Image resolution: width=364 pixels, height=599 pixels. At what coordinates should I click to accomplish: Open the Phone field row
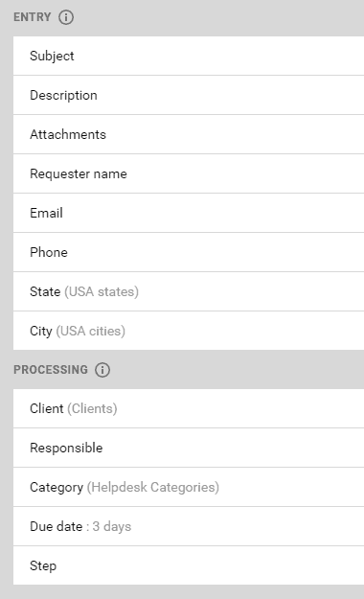(x=189, y=252)
